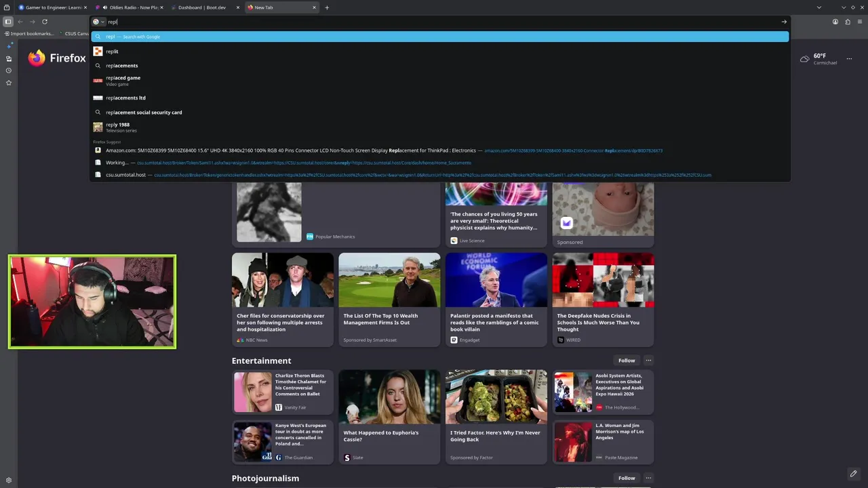868x488 pixels.
Task: Open the Firefox application menu
Action: [860, 22]
